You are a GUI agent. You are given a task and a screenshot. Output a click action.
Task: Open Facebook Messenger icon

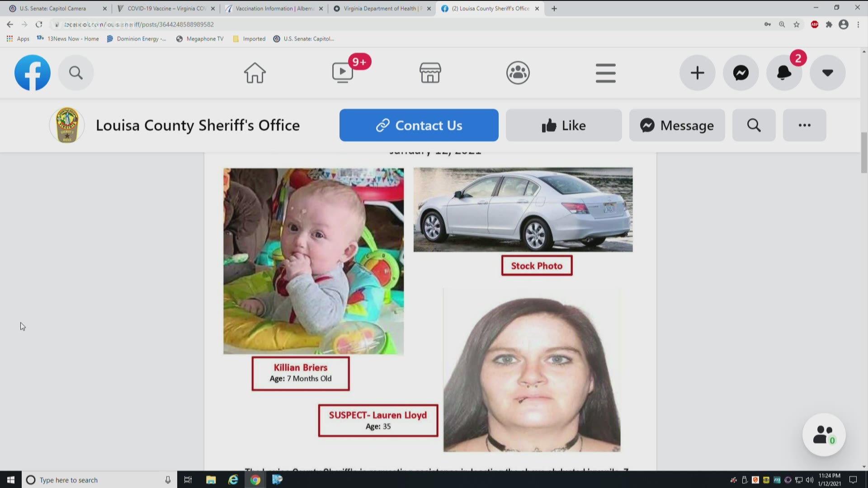coord(741,73)
